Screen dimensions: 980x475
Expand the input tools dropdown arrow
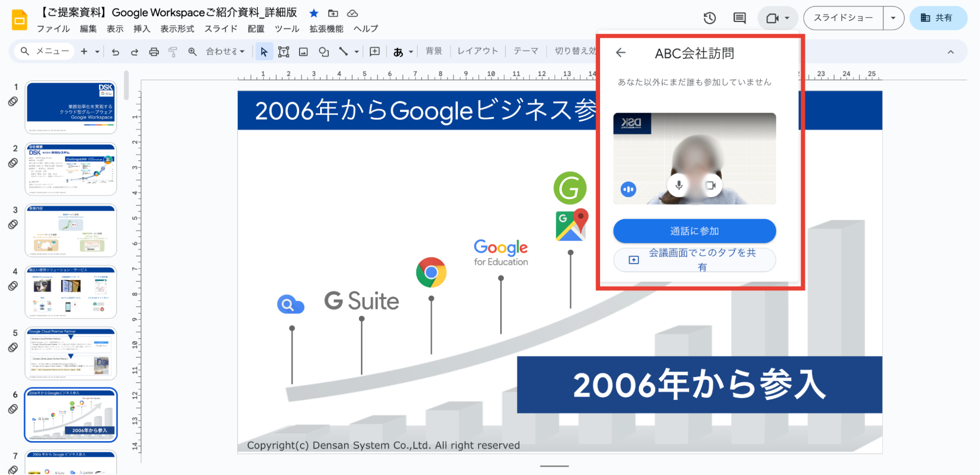point(411,51)
